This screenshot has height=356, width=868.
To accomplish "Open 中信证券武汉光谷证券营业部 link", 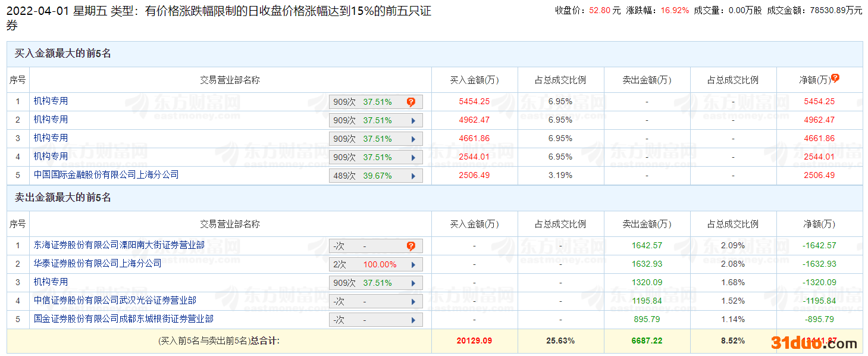I will click(x=115, y=300).
